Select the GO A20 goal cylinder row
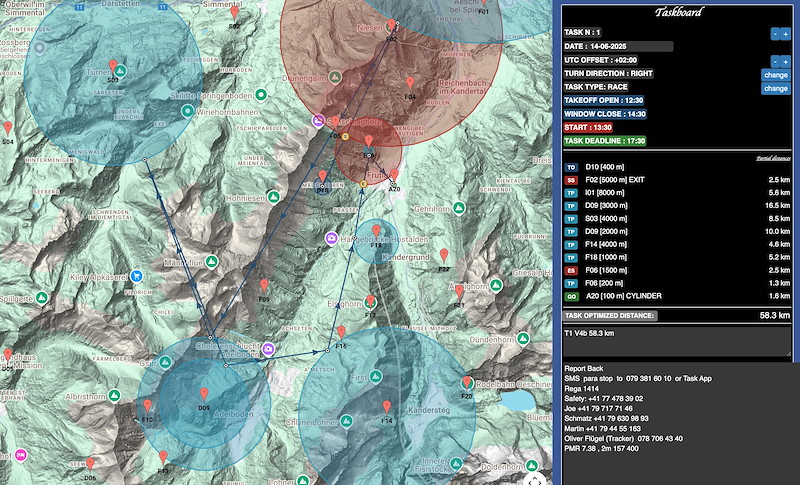Image resolution: width=800 pixels, height=485 pixels. pyautogui.click(x=678, y=296)
